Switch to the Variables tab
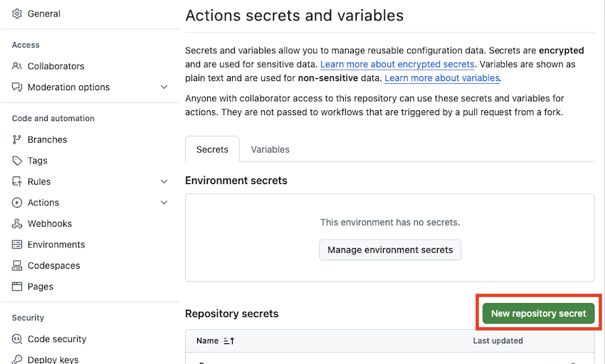The image size is (605, 364). click(270, 149)
